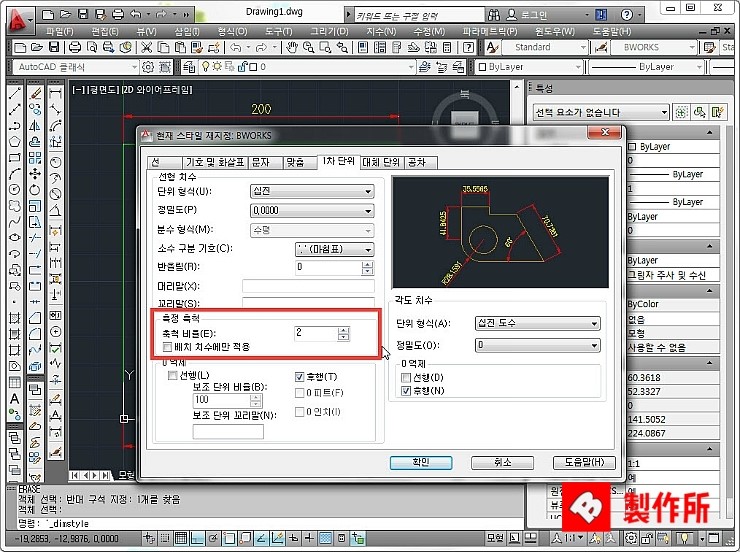Select the Aligned dimension tool
The height and width of the screenshot is (552, 740).
55,109
